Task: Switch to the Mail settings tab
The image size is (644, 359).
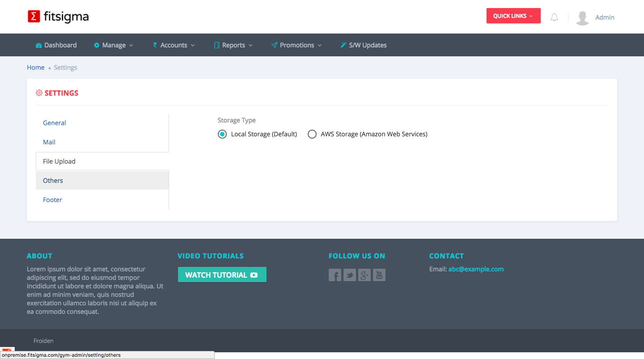Action: pos(49,142)
